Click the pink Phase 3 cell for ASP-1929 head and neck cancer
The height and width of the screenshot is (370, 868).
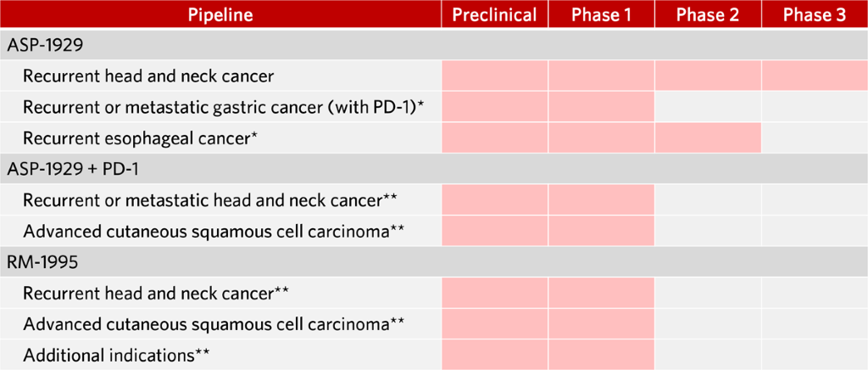(815, 76)
